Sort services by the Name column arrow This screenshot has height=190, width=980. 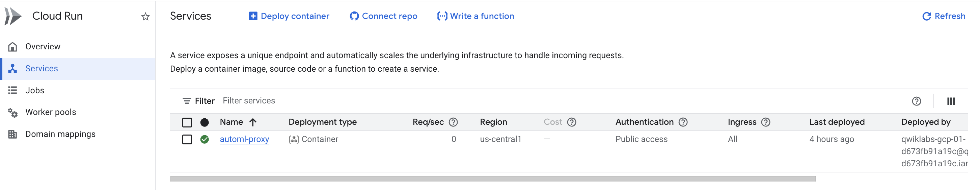(x=253, y=122)
